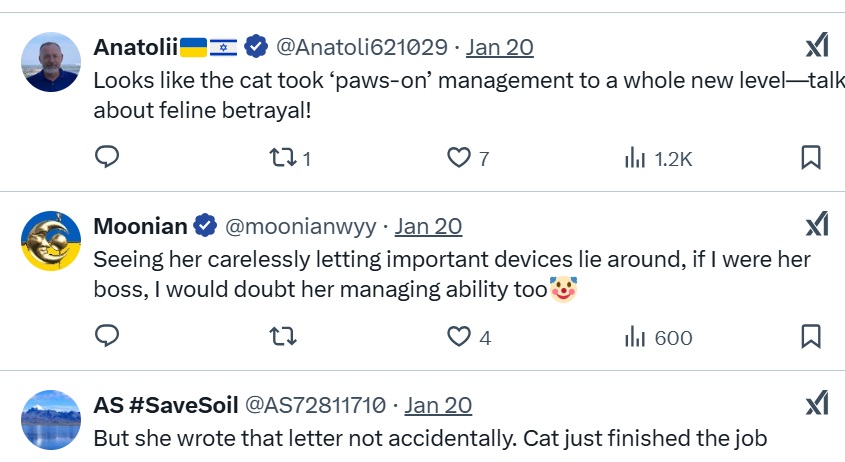Reply to Anatolii's tweet
This screenshot has width=845, height=462.
click(107, 157)
